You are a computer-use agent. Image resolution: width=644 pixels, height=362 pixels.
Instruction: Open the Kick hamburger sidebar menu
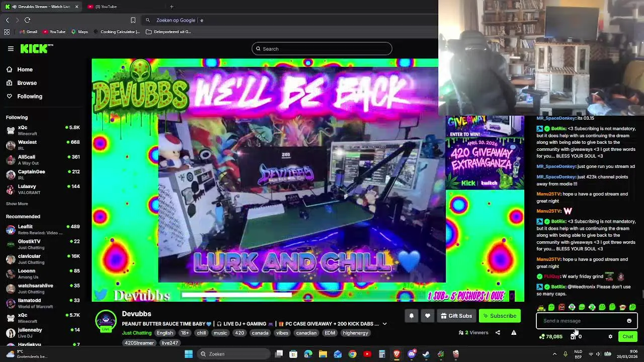(x=11, y=49)
